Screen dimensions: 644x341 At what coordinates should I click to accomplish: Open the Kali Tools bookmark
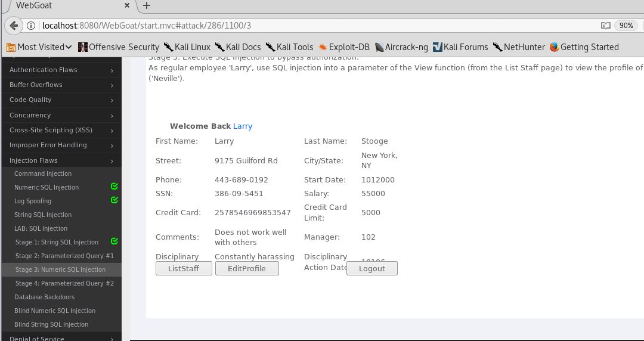(x=289, y=47)
